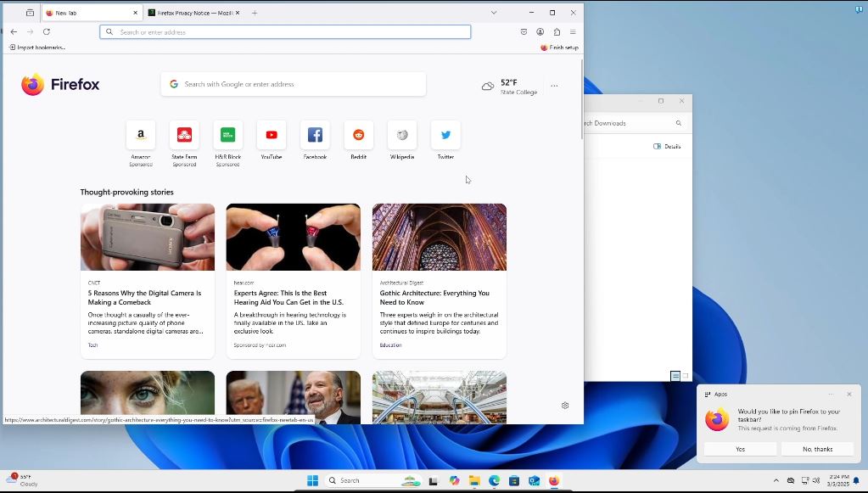Open the hearing aid story thumbnail
Viewport: 868px width, 493px height.
[x=294, y=237]
